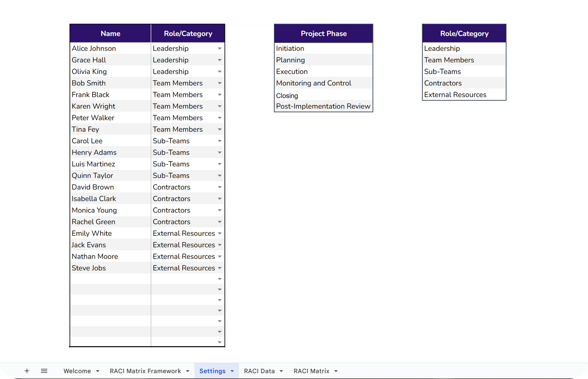
Task: Open the RACI Matrix Framework tab's arrow menu
Action: coord(188,371)
